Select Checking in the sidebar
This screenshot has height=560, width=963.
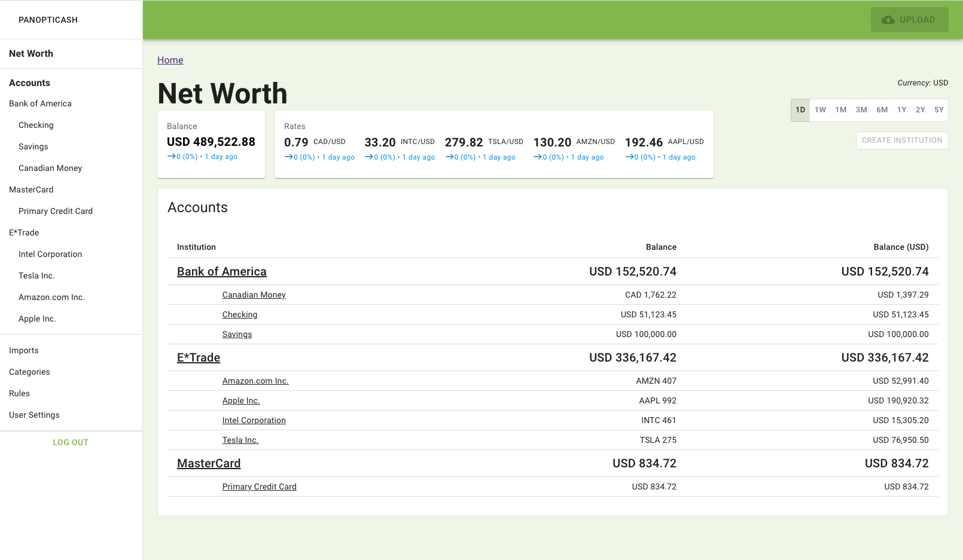[36, 126]
